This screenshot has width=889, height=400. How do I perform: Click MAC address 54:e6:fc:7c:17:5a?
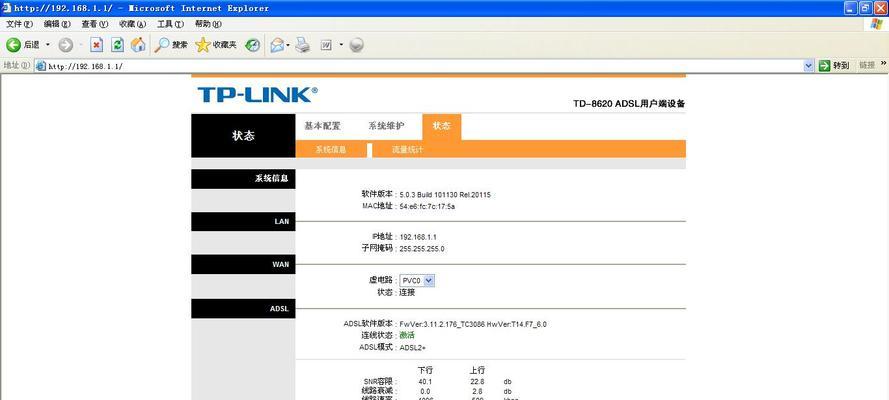[x=427, y=207]
